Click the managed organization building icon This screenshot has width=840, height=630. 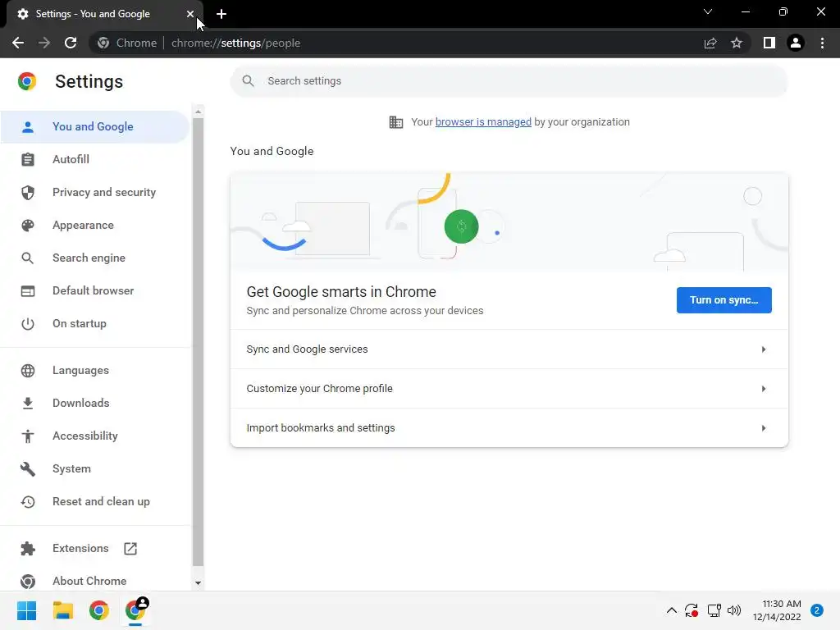coord(396,122)
